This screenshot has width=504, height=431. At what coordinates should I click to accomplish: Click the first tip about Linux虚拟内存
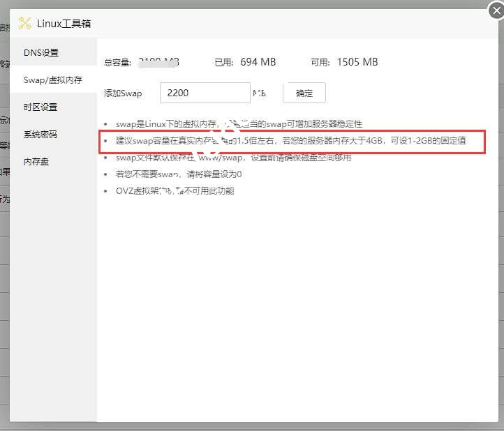(x=239, y=123)
